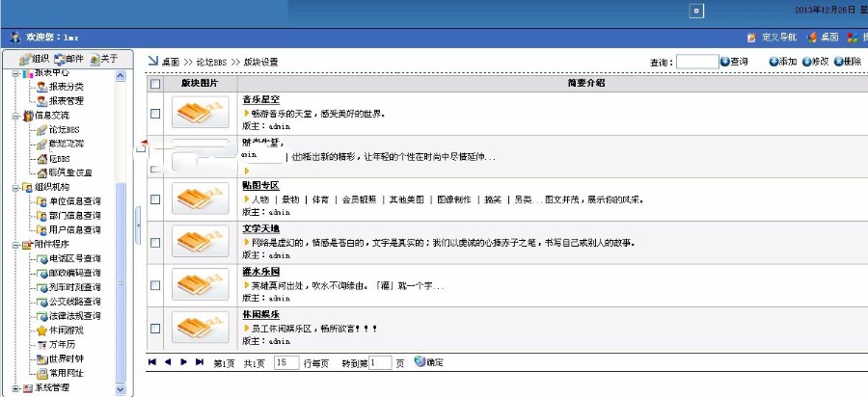Go to 桌面 from the top bar
868x397 pixels.
click(x=823, y=37)
